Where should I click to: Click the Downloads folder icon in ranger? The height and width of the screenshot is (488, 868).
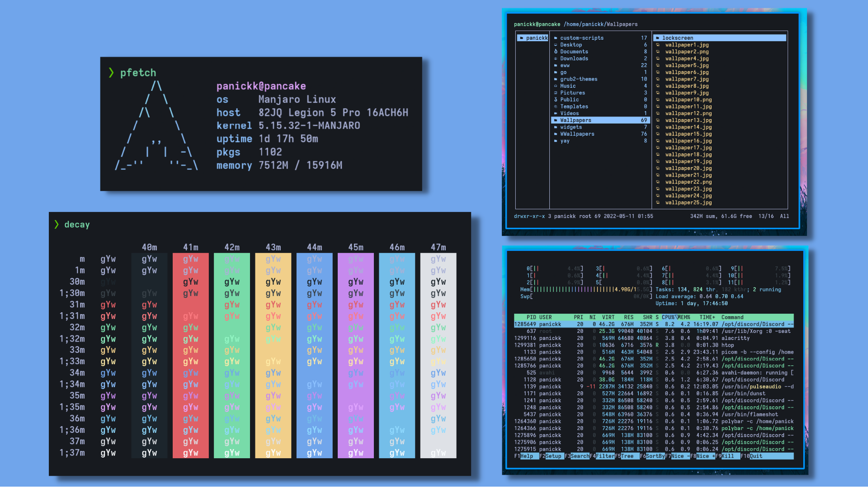(x=556, y=59)
